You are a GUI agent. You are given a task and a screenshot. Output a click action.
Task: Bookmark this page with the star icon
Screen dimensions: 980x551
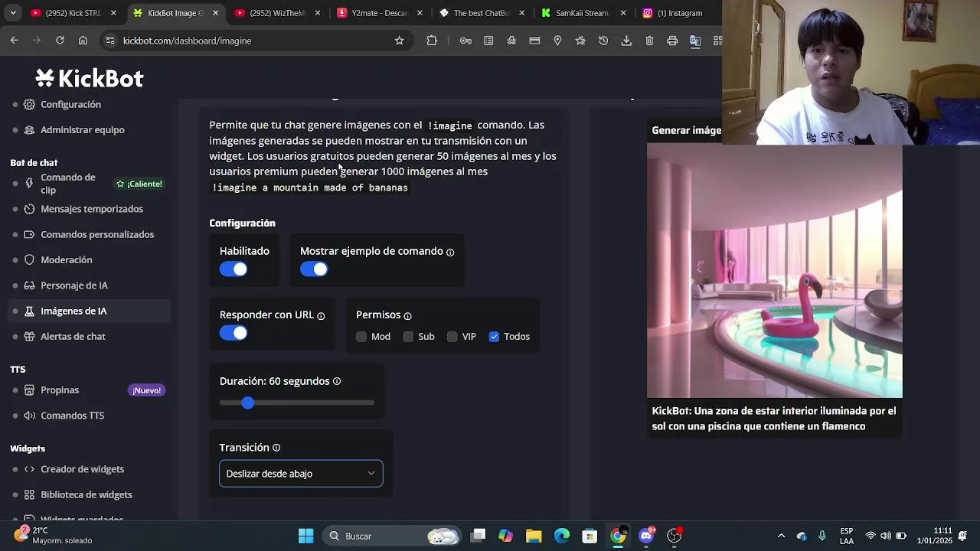click(x=399, y=41)
